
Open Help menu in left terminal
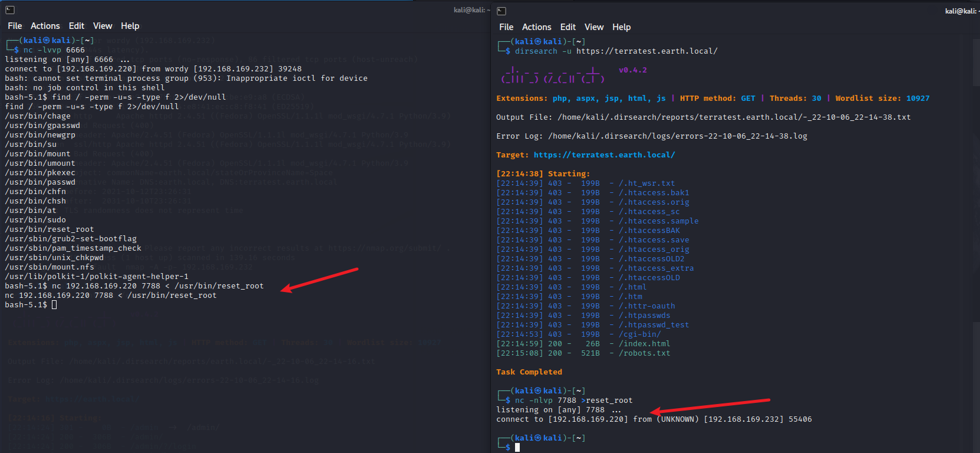(x=130, y=26)
